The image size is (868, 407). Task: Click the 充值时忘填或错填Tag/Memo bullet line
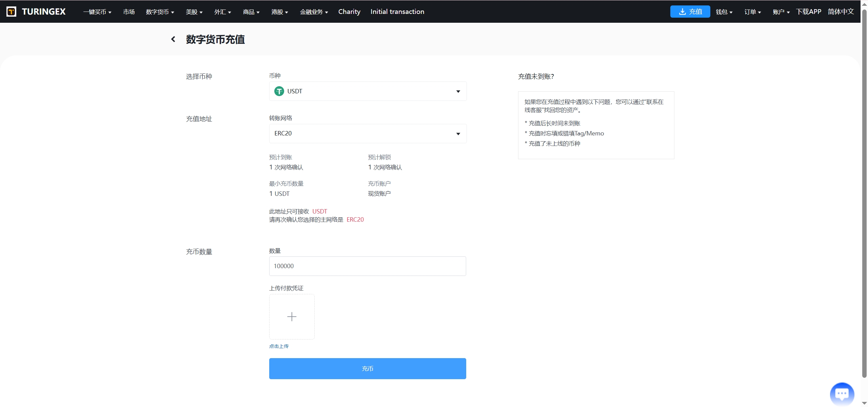[564, 133]
